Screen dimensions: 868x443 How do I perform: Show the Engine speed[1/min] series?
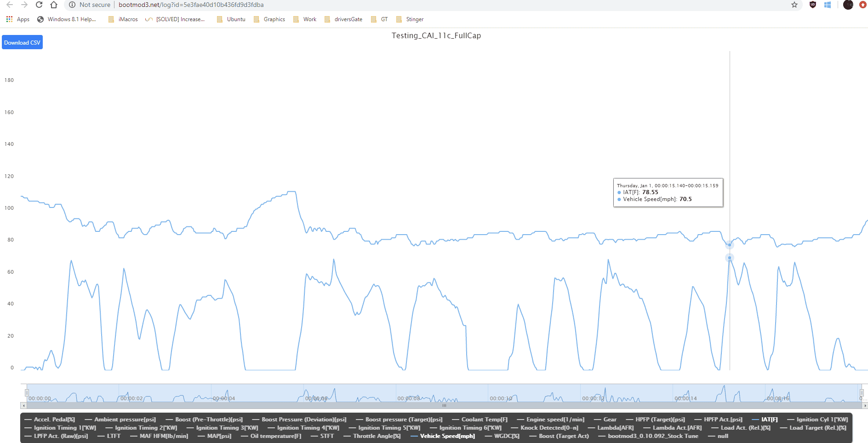pyautogui.click(x=551, y=420)
